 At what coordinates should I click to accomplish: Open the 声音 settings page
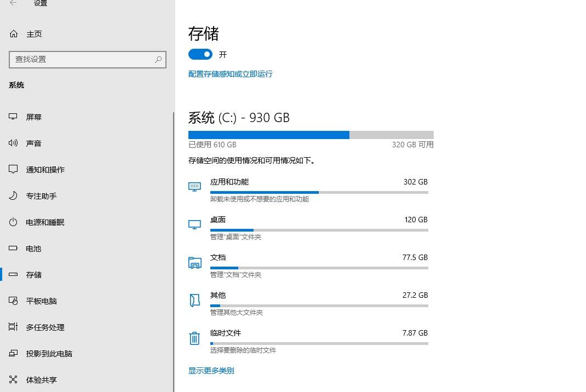(34, 143)
